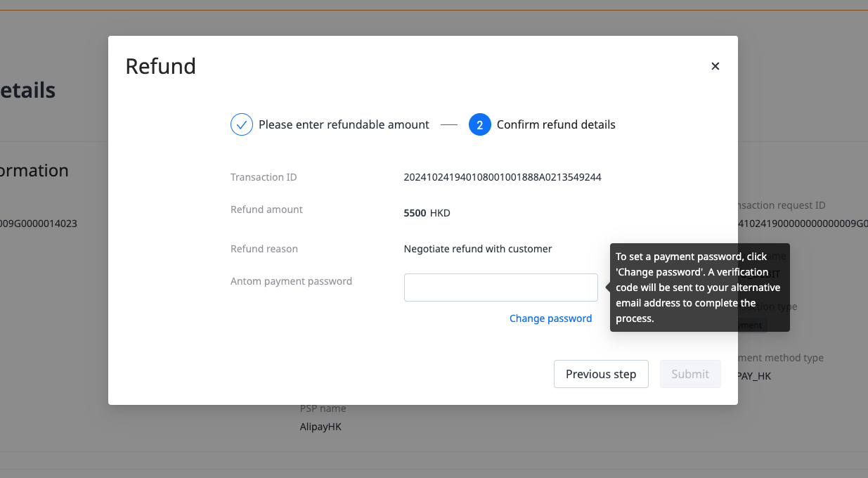Focus the Antom payment password field
The image size is (868, 478).
click(500, 288)
